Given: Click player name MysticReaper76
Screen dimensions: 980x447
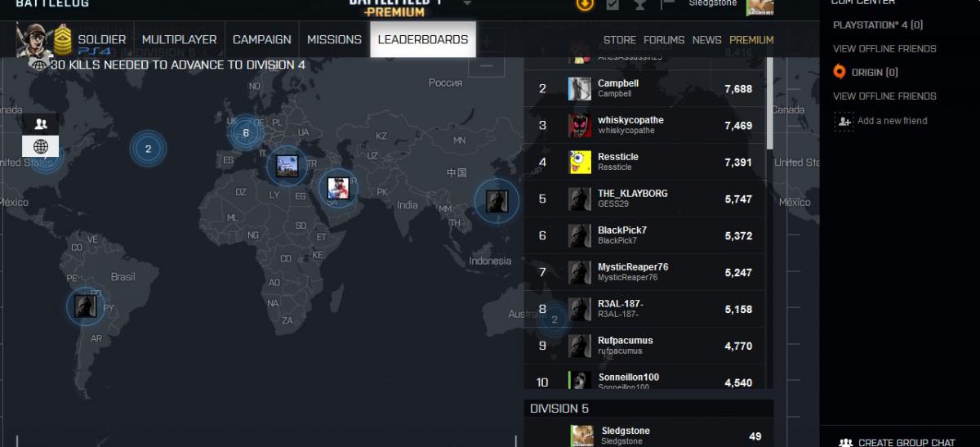Looking at the screenshot, I should click(633, 267).
